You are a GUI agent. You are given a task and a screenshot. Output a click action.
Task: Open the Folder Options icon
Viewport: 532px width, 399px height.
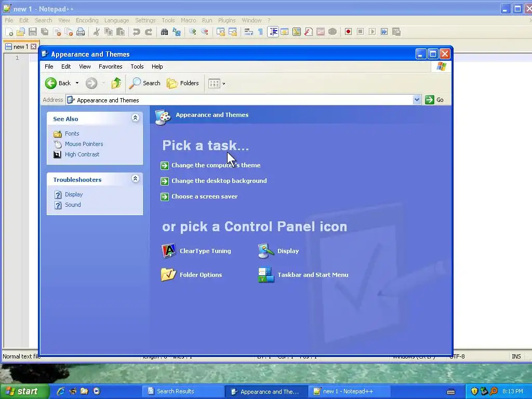191,275
